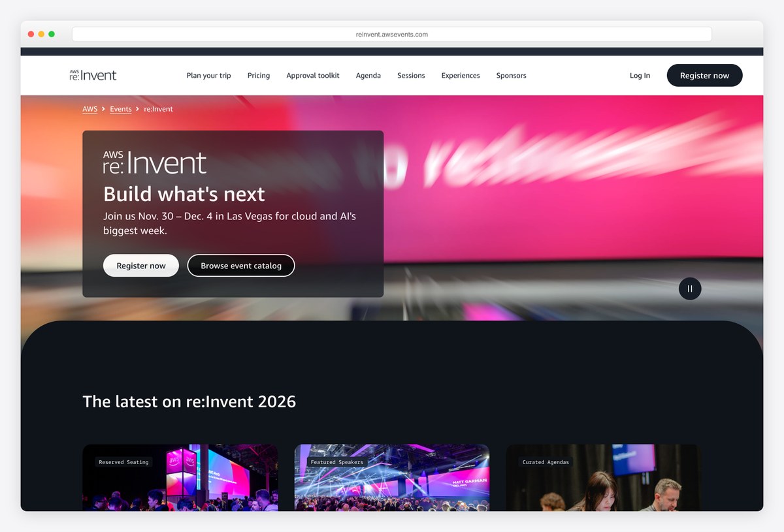The width and height of the screenshot is (784, 532).
Task: Open the Sponsors page
Action: click(511, 76)
